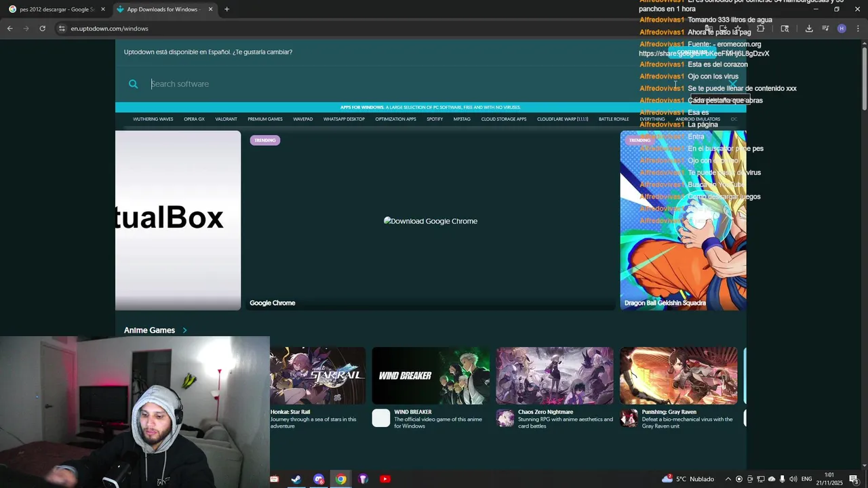Open the red app icon left of Steam

pos(275,479)
